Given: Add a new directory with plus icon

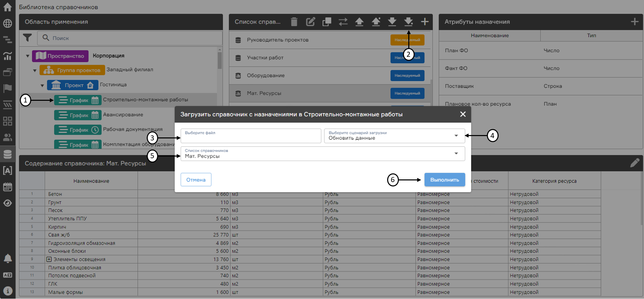Looking at the screenshot, I should click(425, 22).
